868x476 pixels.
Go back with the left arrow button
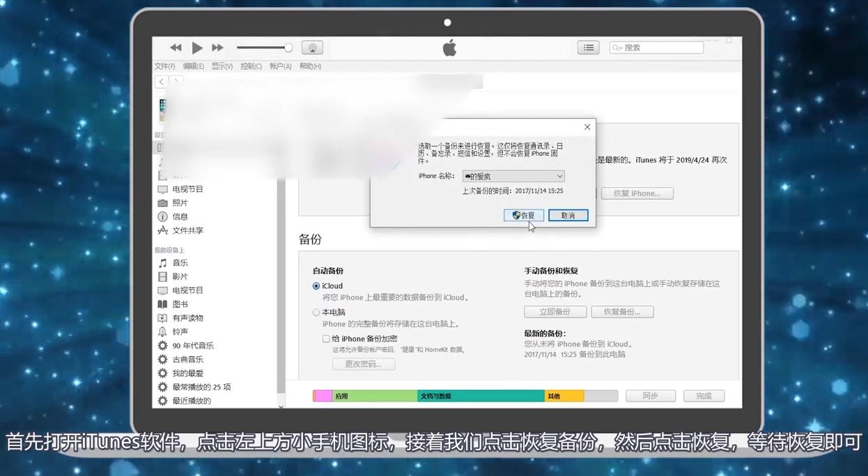(161, 81)
